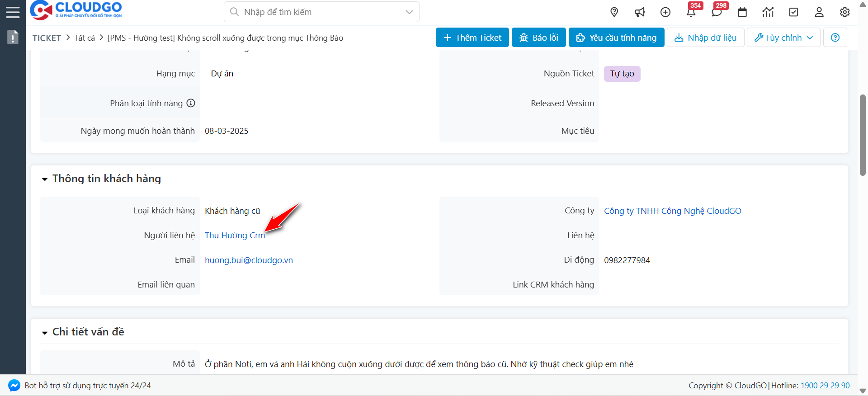This screenshot has width=868, height=396.
Task: Open the tasks checkbox icon
Action: pos(793,12)
